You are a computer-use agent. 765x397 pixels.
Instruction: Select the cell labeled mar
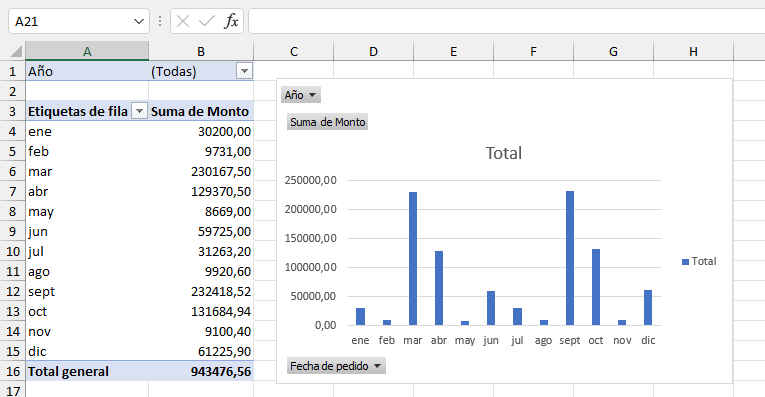tap(87, 171)
